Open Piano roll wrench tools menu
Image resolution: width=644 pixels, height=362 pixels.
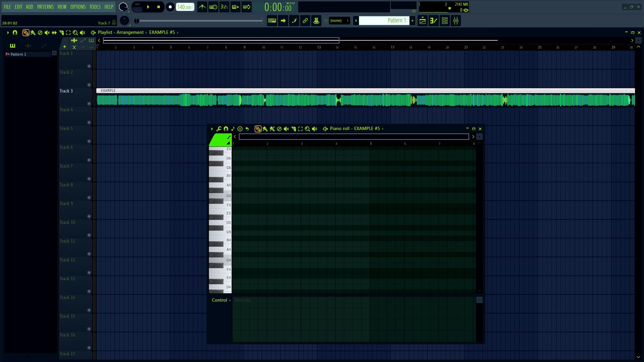(219, 129)
